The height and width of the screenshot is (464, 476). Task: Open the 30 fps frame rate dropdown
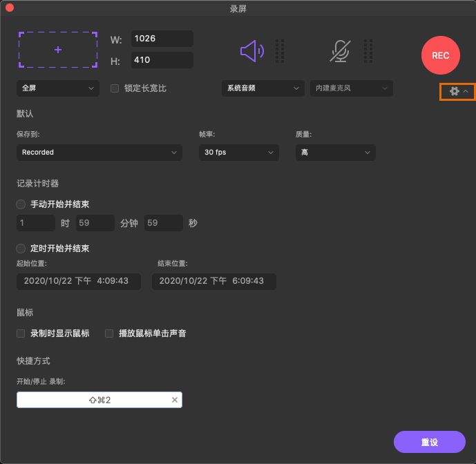click(239, 153)
